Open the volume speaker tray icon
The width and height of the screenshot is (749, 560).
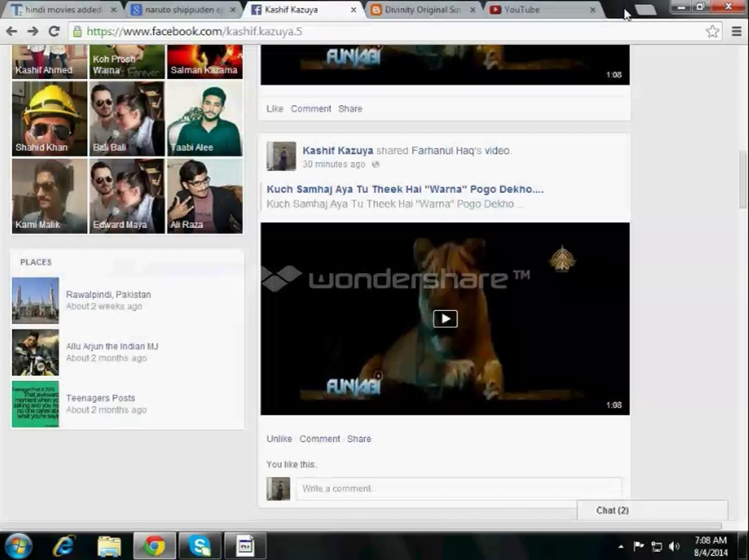pos(674,547)
